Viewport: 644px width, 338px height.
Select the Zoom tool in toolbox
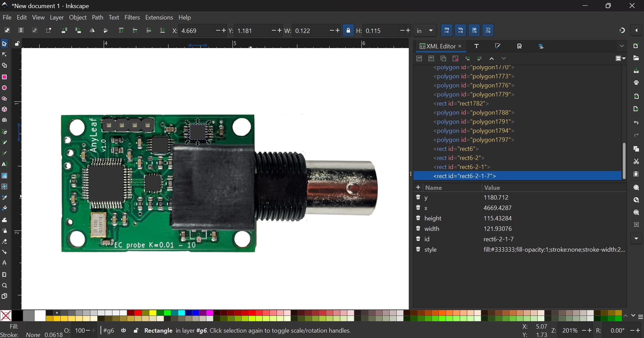pyautogui.click(x=5, y=286)
